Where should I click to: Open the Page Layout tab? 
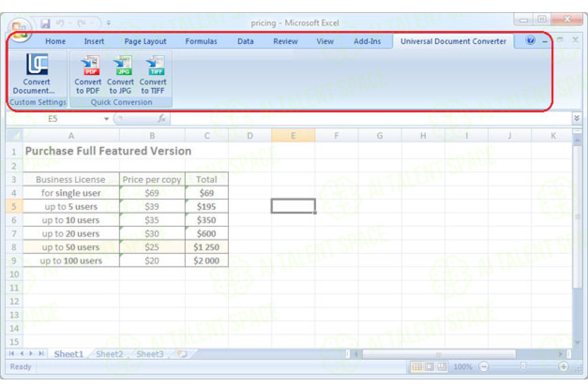click(x=145, y=41)
